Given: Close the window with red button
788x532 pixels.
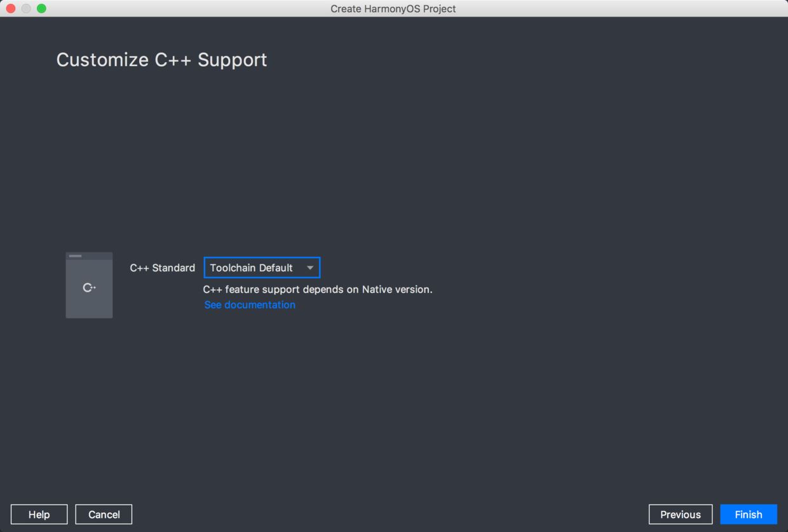Looking at the screenshot, I should (11, 8).
